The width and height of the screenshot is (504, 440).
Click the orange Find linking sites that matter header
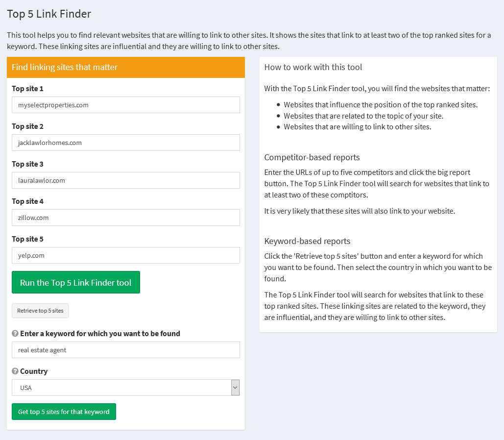[125, 67]
